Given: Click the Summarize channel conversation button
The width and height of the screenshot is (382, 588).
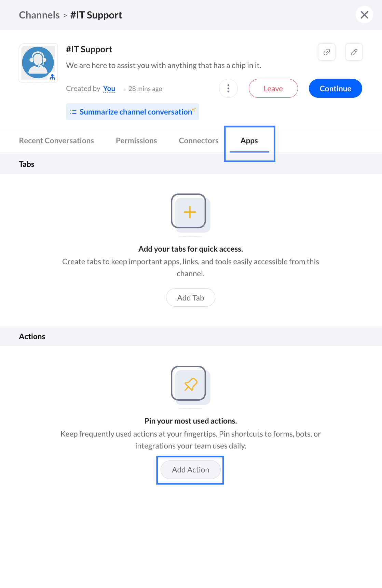Looking at the screenshot, I should [133, 112].
